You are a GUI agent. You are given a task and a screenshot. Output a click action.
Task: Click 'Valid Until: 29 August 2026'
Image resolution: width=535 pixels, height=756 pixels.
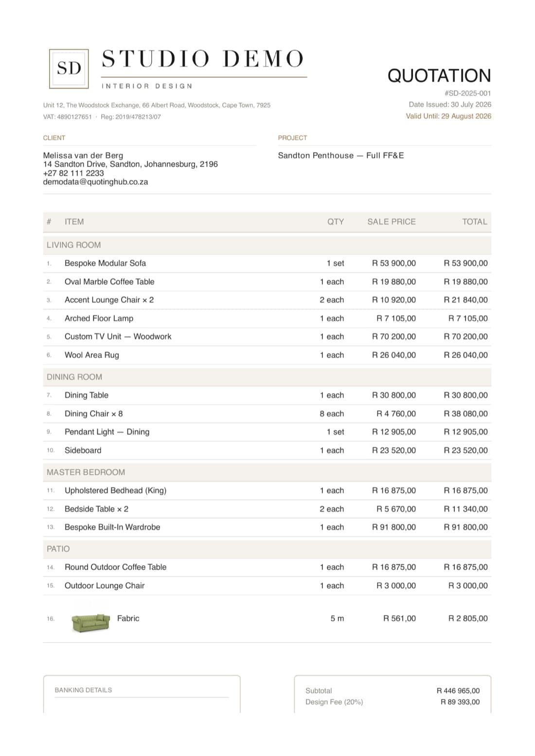click(448, 116)
